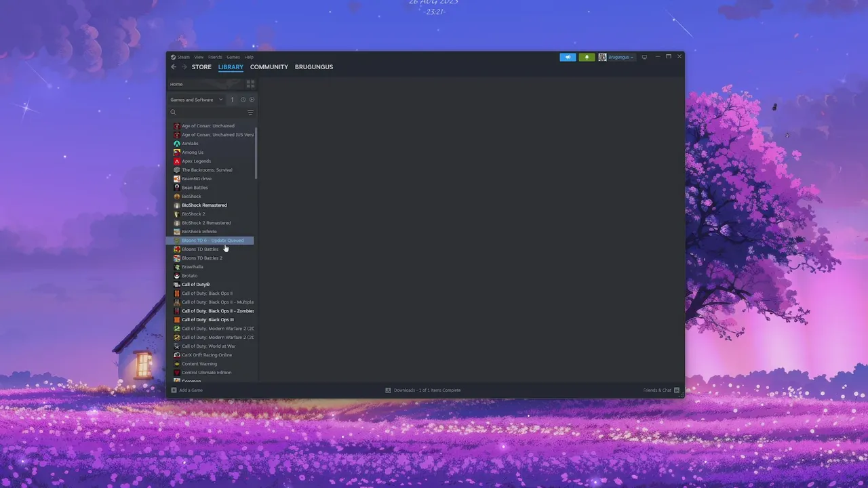Go forward with the right navigation arrow
868x488 pixels.
click(x=184, y=67)
